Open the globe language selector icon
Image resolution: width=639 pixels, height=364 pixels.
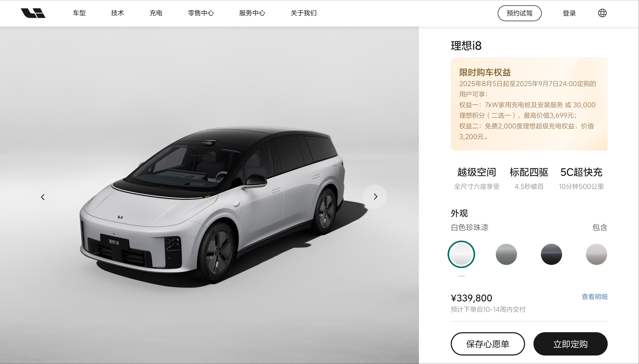coord(602,13)
